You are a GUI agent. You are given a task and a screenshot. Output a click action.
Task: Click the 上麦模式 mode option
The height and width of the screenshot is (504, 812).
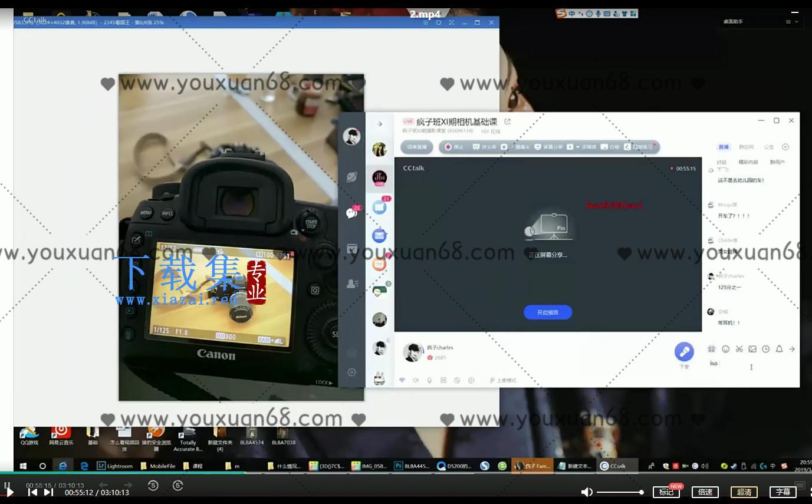pos(503,380)
